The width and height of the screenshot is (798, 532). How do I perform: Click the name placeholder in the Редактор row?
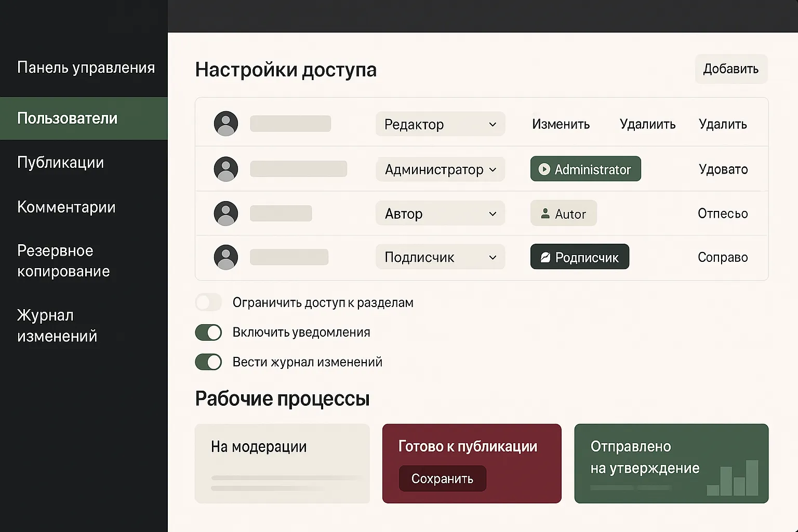(290, 124)
